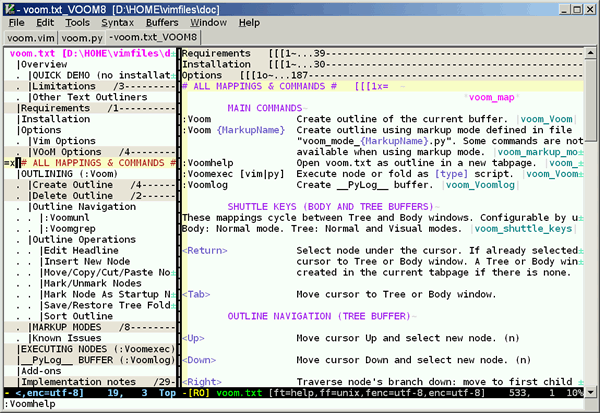Image resolution: width=600 pixels, height=413 pixels.
Task: Select the Sort Outline tree node
Action: [80, 315]
